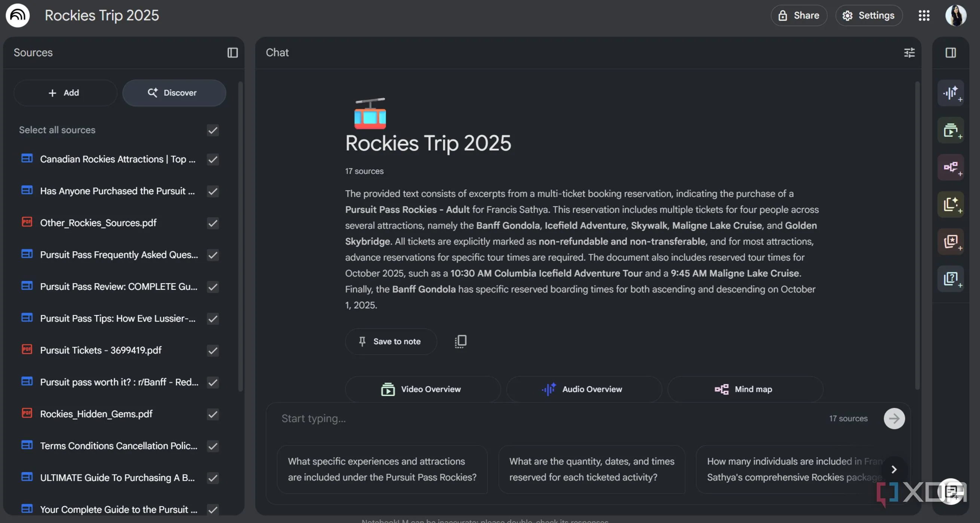
Task: Create Video Overview from Studio sidebar
Action: [x=950, y=130]
